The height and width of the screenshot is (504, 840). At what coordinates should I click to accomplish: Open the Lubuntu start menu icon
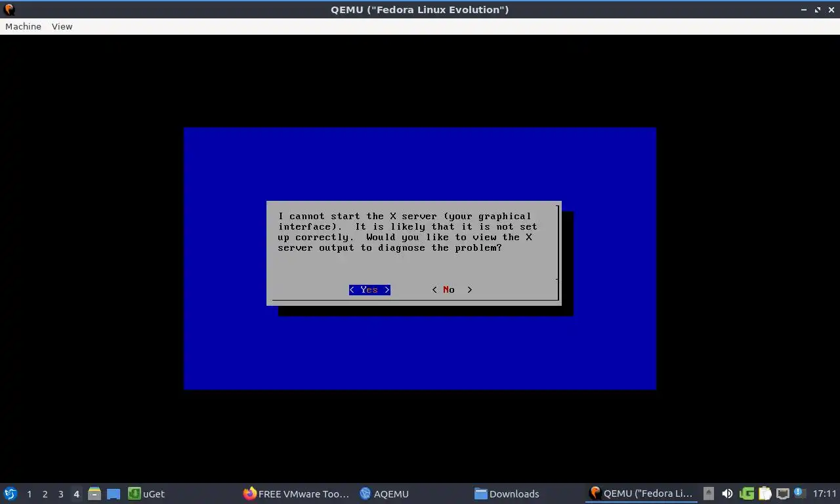(10, 493)
